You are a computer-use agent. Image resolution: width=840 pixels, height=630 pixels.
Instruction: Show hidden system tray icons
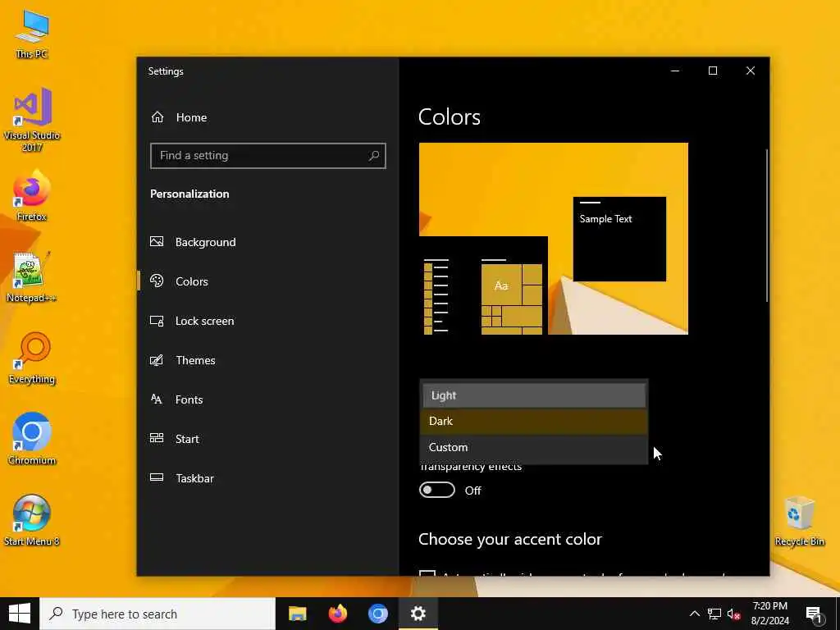pos(694,614)
